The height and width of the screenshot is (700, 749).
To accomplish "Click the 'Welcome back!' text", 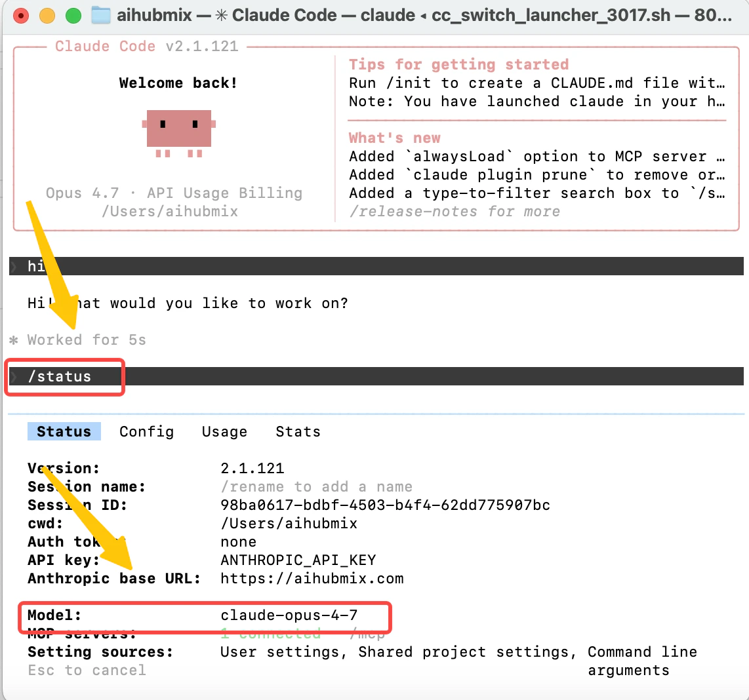I will pyautogui.click(x=178, y=83).
